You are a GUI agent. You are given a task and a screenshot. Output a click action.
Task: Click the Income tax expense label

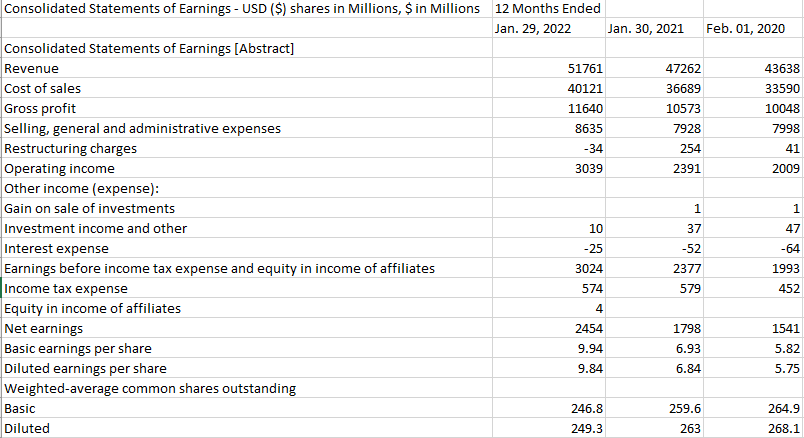tap(66, 289)
